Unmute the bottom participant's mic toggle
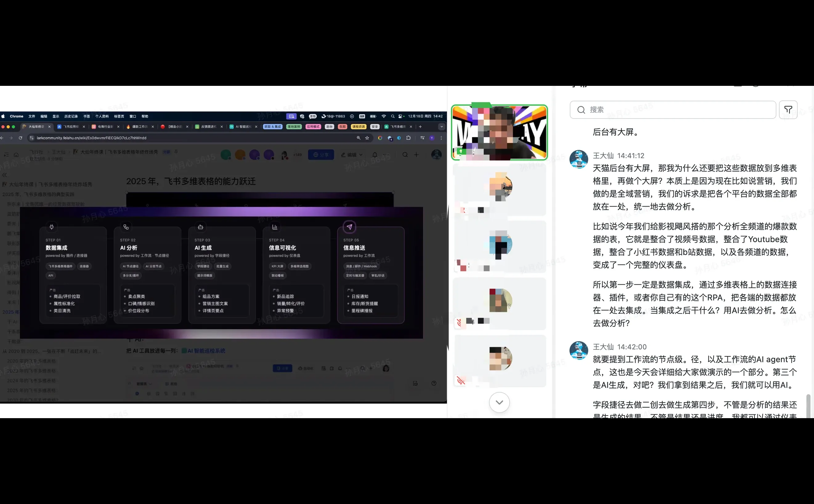Image resolution: width=814 pixels, height=504 pixels. click(461, 381)
